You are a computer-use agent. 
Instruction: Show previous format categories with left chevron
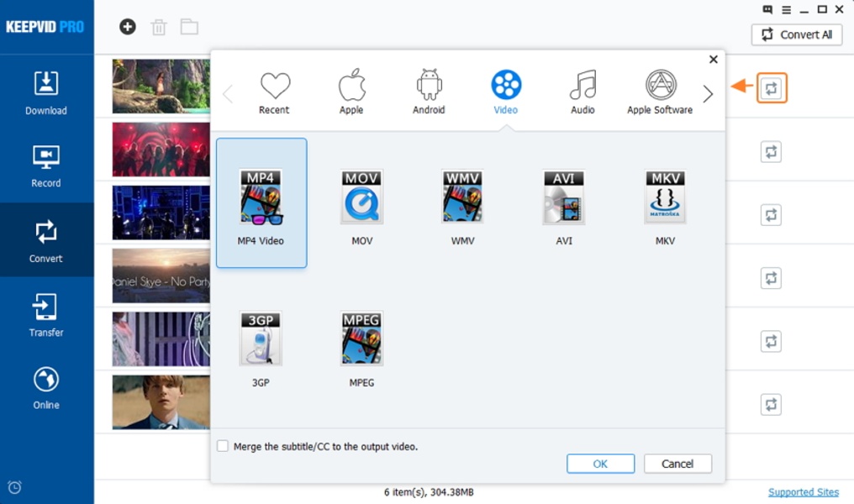pyautogui.click(x=228, y=94)
